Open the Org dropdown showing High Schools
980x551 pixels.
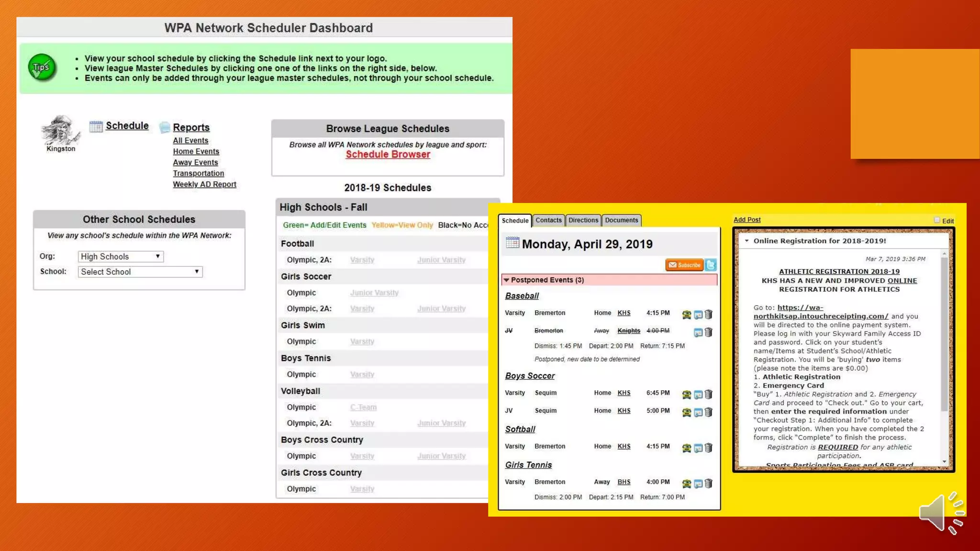pos(121,257)
